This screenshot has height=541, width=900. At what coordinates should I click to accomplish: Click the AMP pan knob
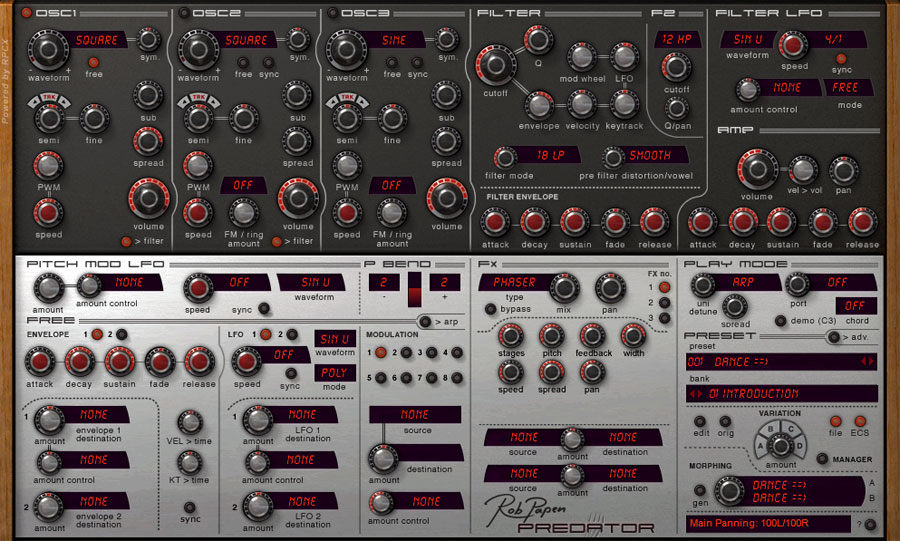point(843,170)
